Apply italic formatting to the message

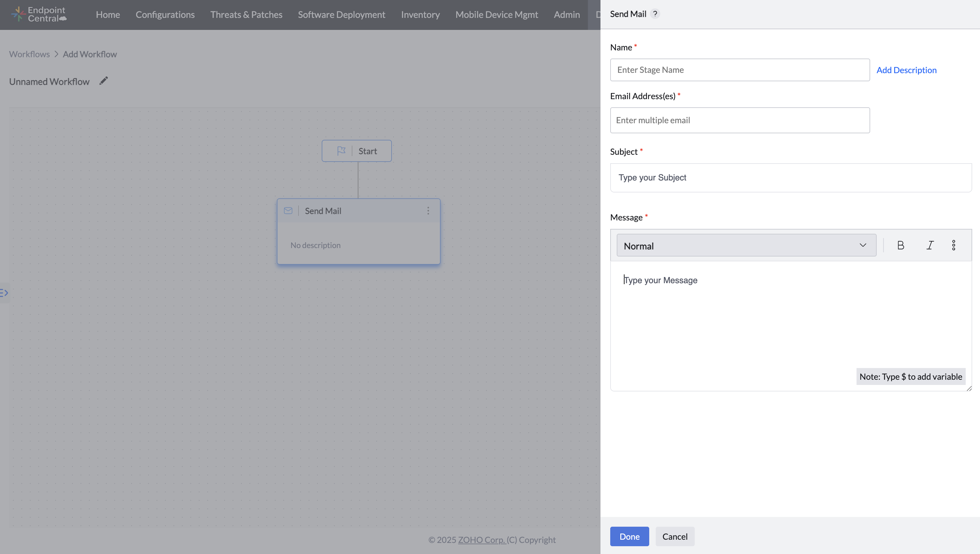pyautogui.click(x=931, y=245)
